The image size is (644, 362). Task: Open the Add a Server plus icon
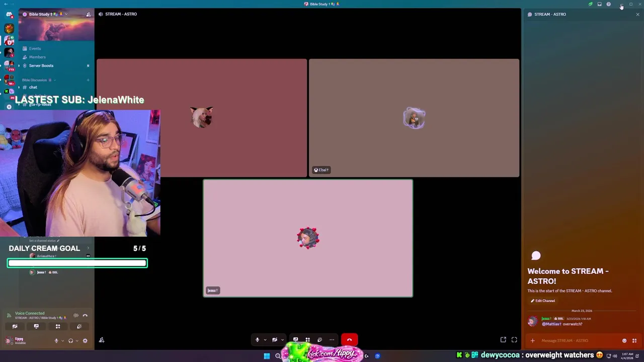(x=9, y=107)
